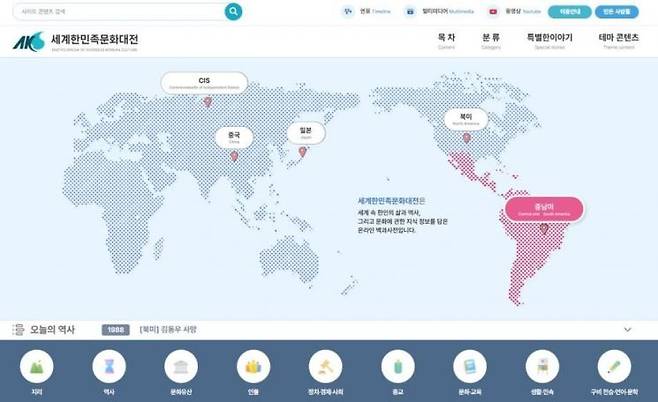Image resolution: width=658 pixels, height=402 pixels.
Task: Open the 문화·교육 book category icon
Action: coord(470,366)
